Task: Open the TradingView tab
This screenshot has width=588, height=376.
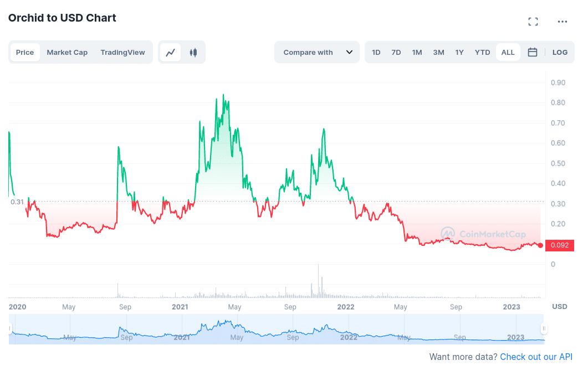Action: pos(122,53)
